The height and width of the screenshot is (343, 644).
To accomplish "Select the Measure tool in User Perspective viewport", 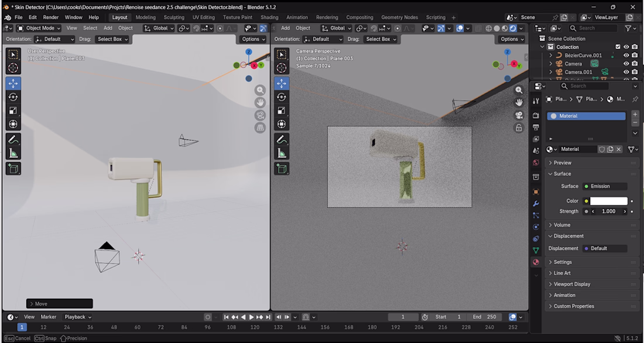I will pos(13,153).
